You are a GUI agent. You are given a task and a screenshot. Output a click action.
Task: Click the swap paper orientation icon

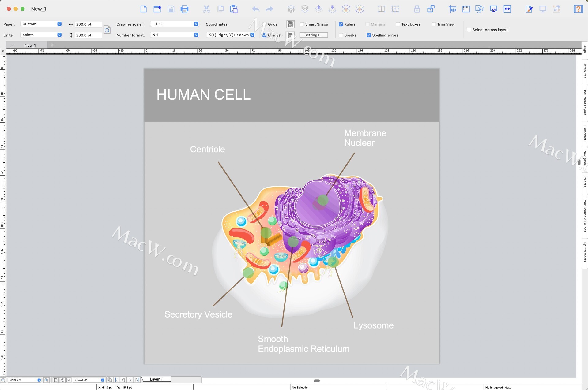(107, 30)
